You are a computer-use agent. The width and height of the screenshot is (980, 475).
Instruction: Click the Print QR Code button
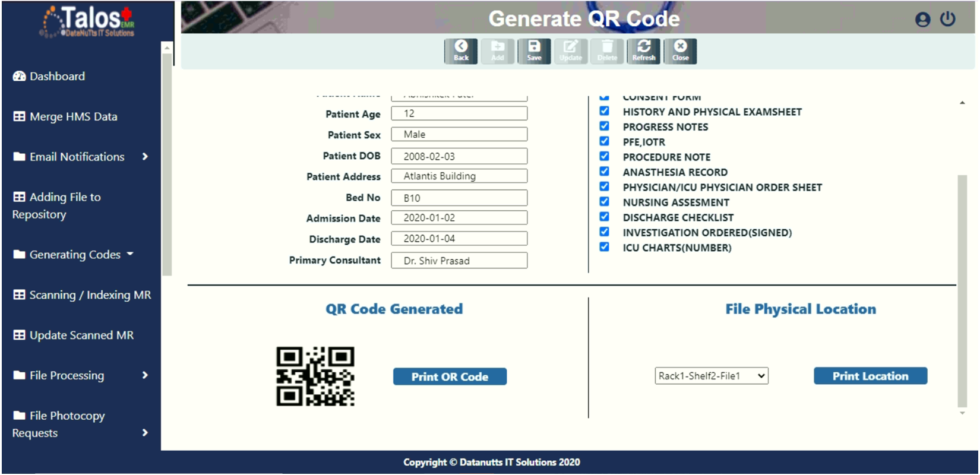click(450, 376)
